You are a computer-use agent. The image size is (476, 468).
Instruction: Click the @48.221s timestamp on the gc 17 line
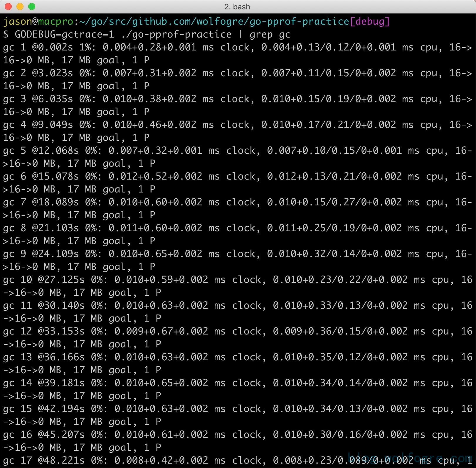tap(61, 460)
